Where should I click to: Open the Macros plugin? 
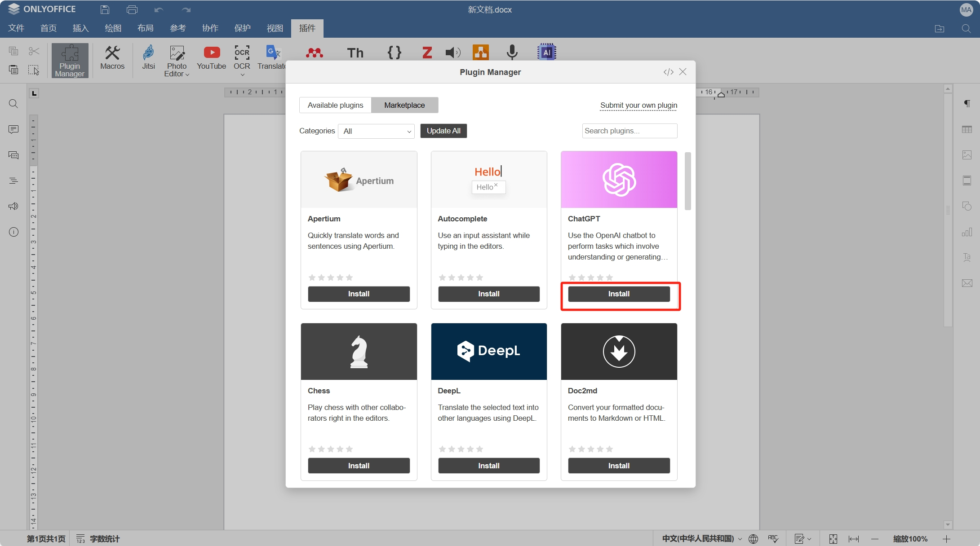(x=112, y=58)
